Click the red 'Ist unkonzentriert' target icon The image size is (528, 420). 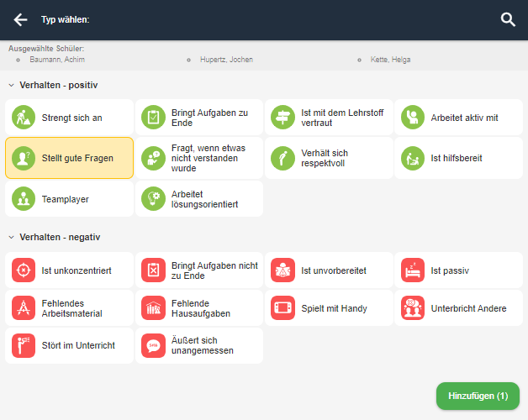point(24,270)
